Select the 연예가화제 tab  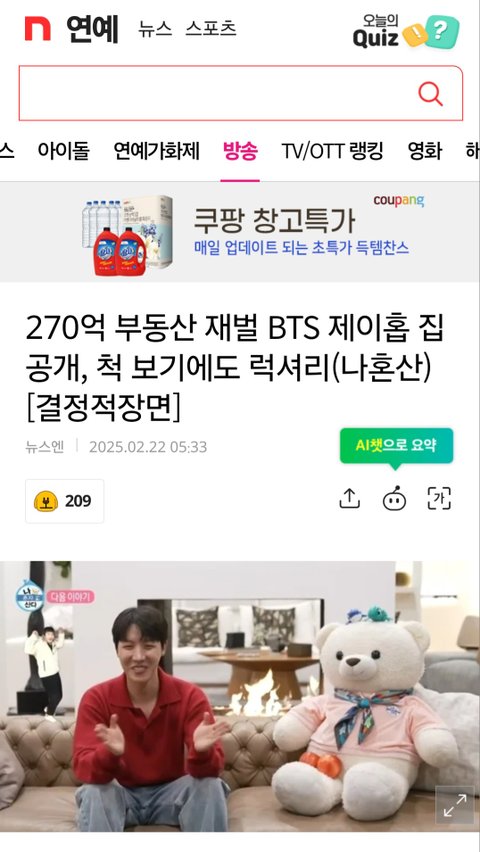[x=157, y=151]
